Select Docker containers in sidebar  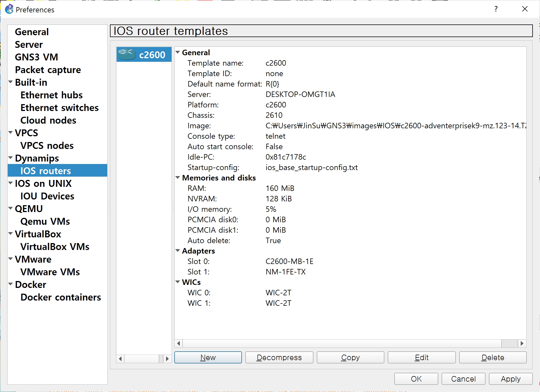point(60,297)
